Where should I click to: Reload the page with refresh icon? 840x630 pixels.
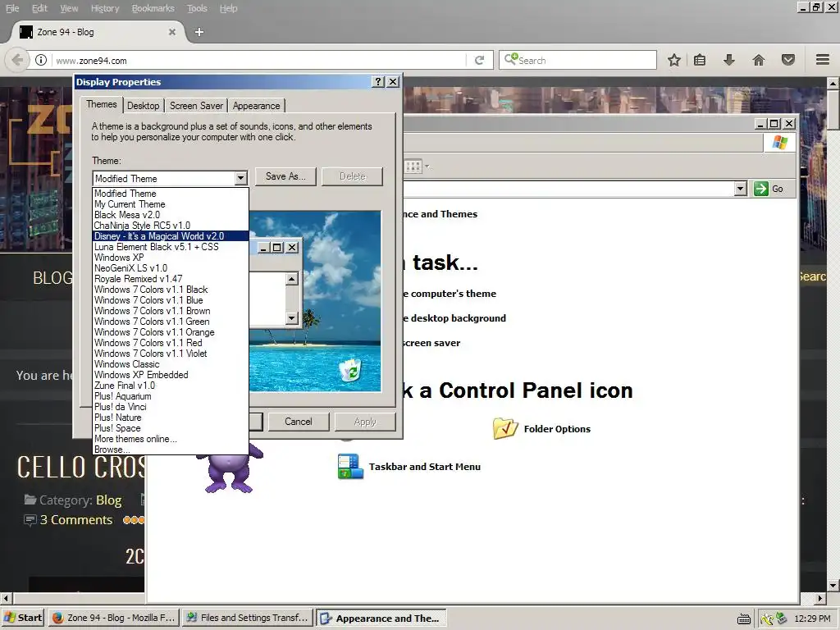click(479, 60)
